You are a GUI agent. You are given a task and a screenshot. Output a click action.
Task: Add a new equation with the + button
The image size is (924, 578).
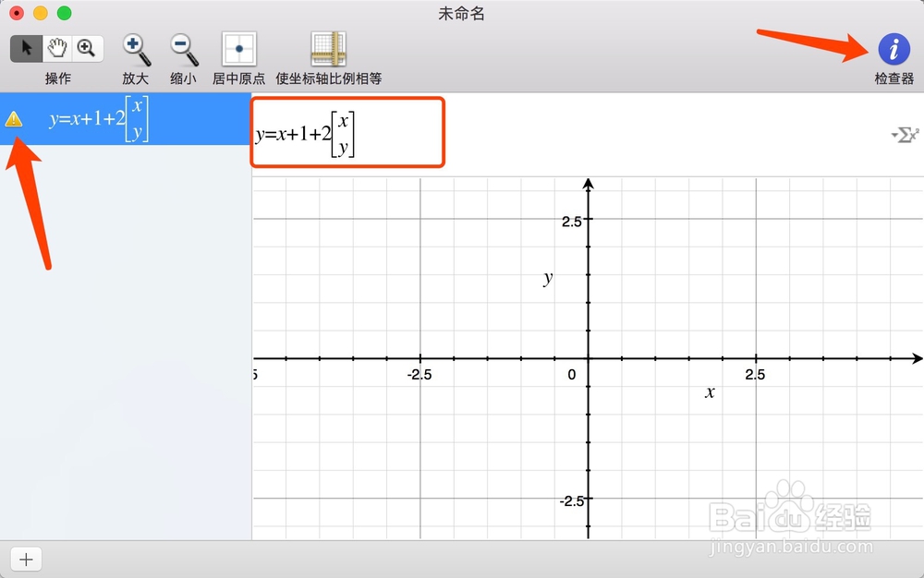[25, 558]
